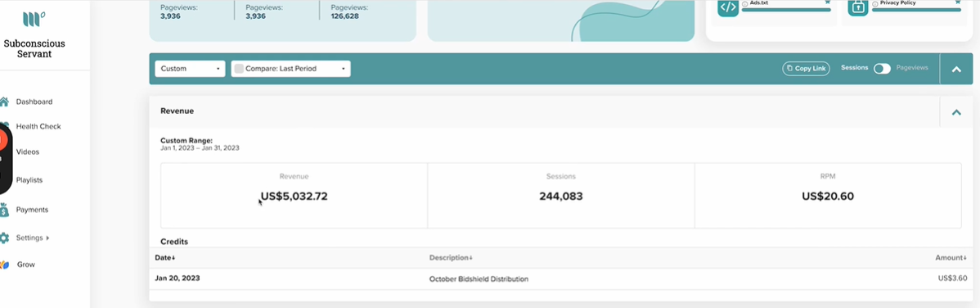Select the Jan 20, 2023 credit date
Image resolution: width=980 pixels, height=308 pixels.
tap(178, 278)
